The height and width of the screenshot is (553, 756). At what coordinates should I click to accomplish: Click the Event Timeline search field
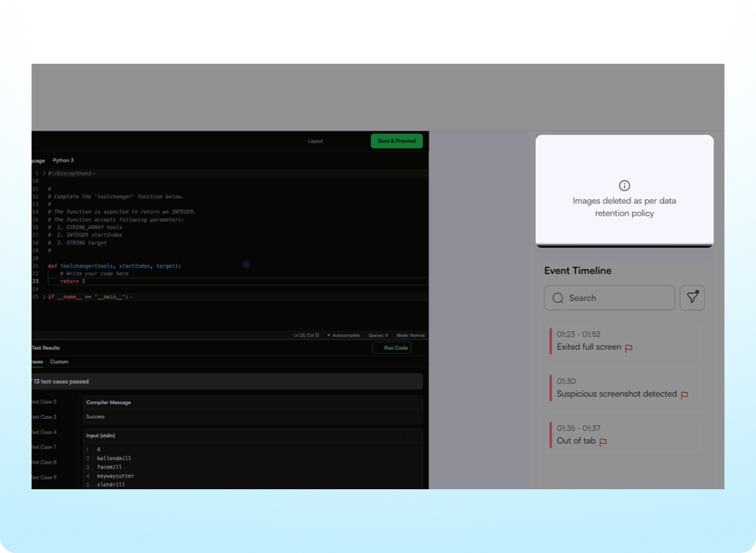[609, 298]
